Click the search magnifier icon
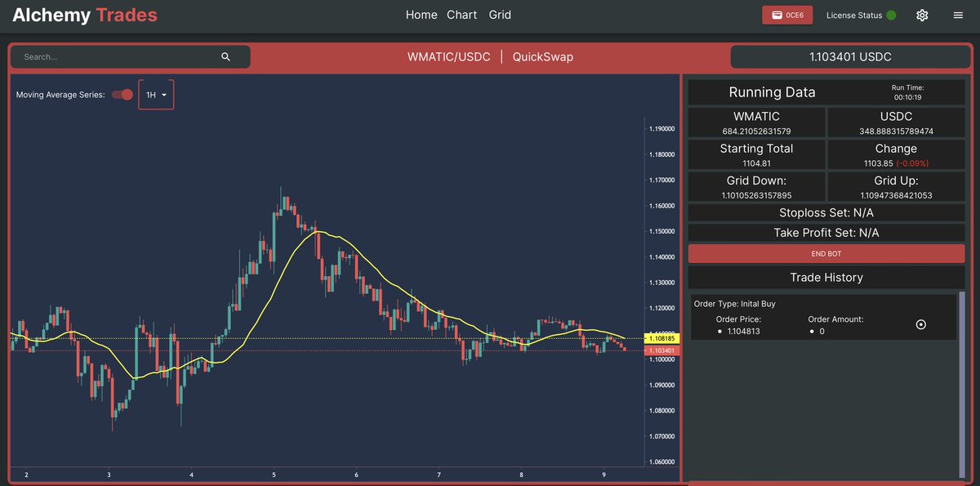This screenshot has width=980, height=486. 226,57
